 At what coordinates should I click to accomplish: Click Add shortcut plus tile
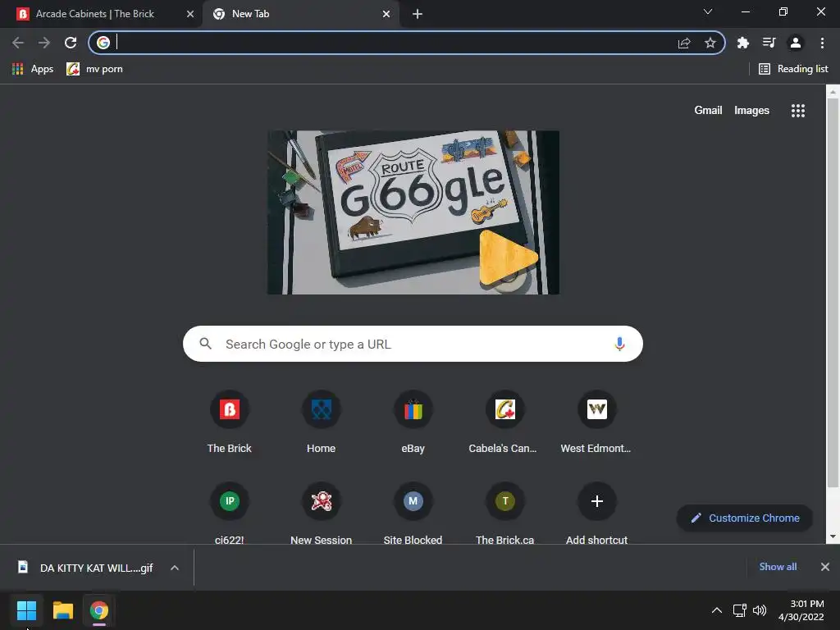[597, 513]
